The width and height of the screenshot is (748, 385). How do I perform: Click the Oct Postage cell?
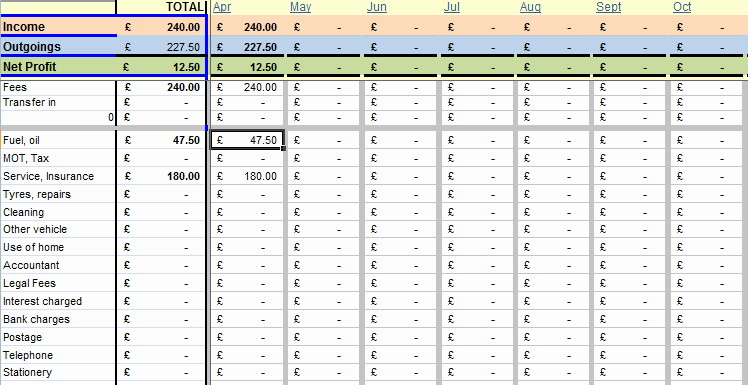(707, 337)
